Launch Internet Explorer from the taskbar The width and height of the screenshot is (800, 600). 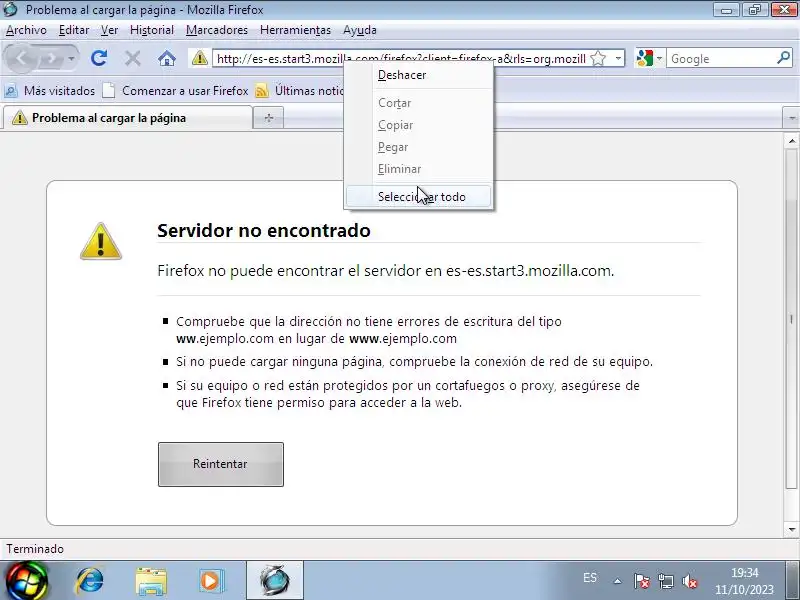pyautogui.click(x=90, y=581)
